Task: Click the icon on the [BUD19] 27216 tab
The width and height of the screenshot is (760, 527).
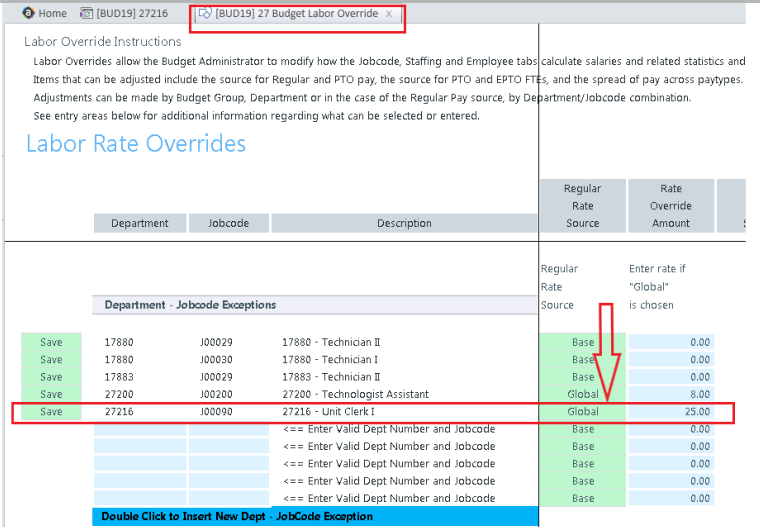Action: [x=87, y=14]
